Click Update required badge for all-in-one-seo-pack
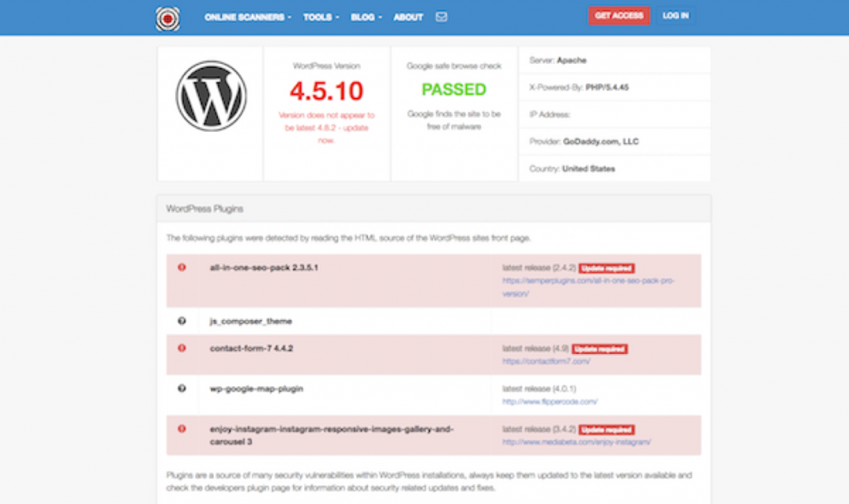The height and width of the screenshot is (504, 849). click(606, 269)
